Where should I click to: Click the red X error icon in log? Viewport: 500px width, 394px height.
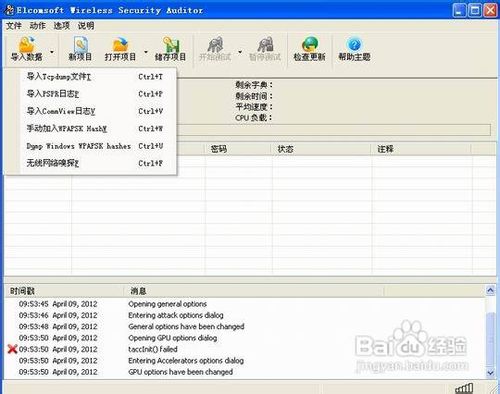coord(12,349)
